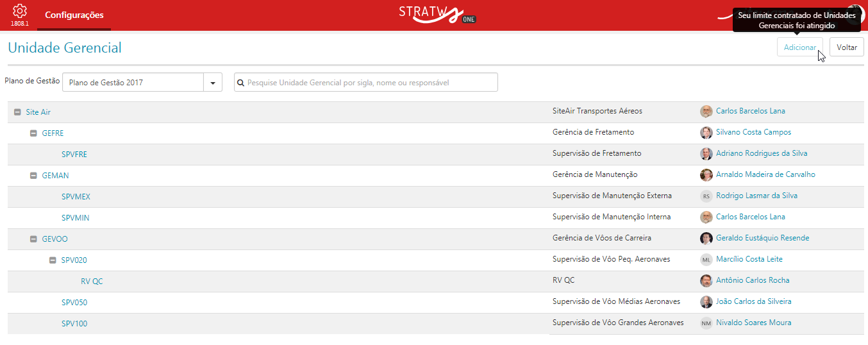Open the Configurações tab

(x=74, y=15)
